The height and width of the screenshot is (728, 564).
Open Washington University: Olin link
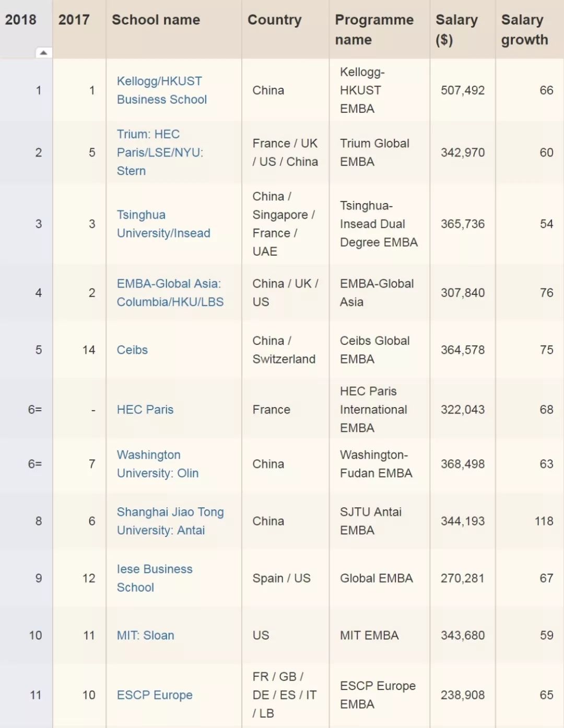click(x=157, y=464)
